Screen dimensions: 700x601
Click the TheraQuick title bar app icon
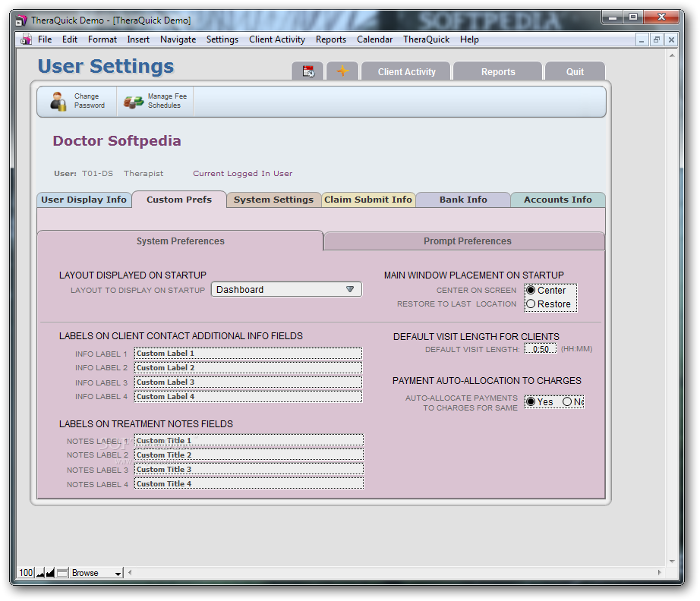(21, 20)
